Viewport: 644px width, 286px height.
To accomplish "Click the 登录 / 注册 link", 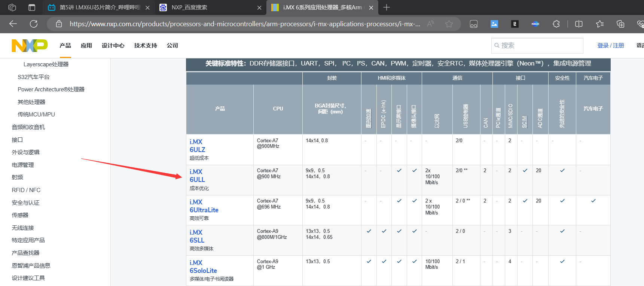I will [x=611, y=45].
